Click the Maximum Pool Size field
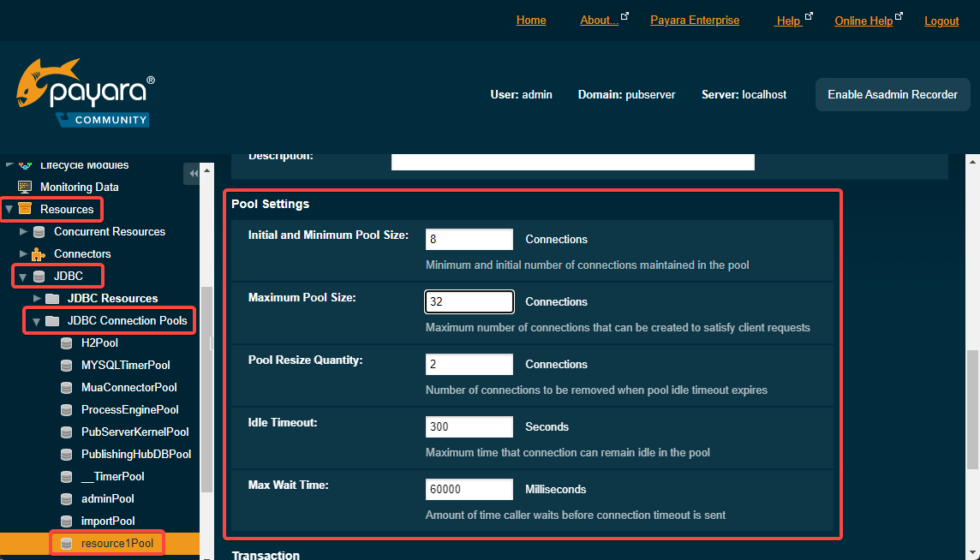980x560 pixels. 469,301
